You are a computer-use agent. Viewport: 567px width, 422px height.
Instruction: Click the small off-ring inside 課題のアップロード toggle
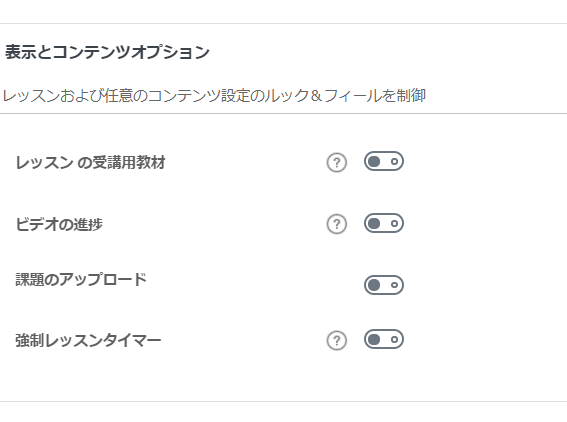tap(395, 285)
